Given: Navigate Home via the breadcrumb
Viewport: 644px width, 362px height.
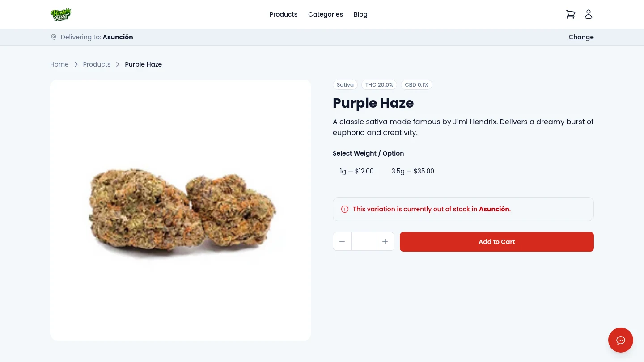Looking at the screenshot, I should pyautogui.click(x=59, y=64).
